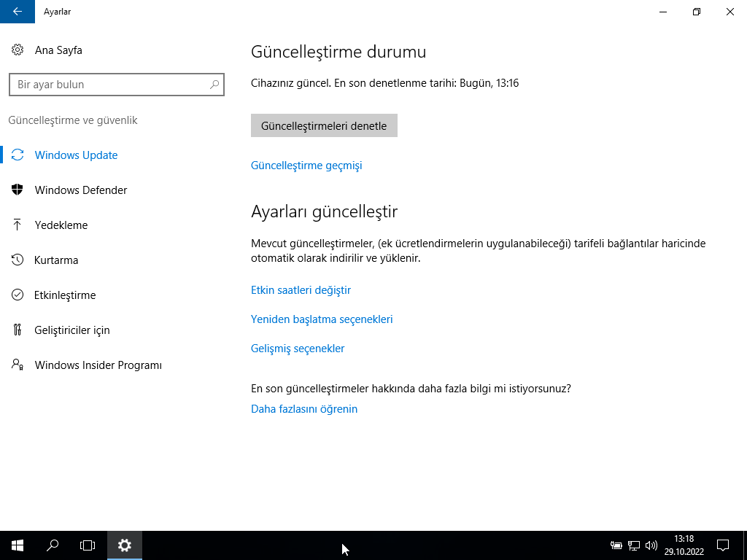Open the Yedekleme section
The image size is (747, 560).
pyautogui.click(x=61, y=225)
